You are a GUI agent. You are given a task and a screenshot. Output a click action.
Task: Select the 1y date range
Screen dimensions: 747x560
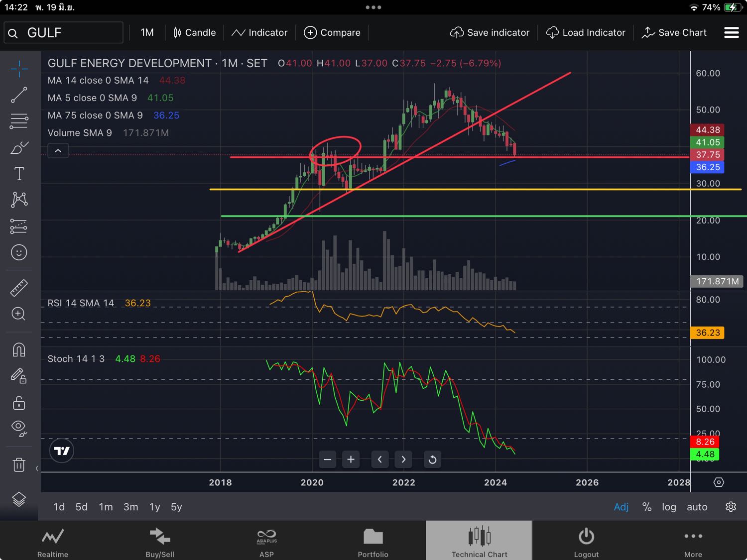click(x=155, y=507)
